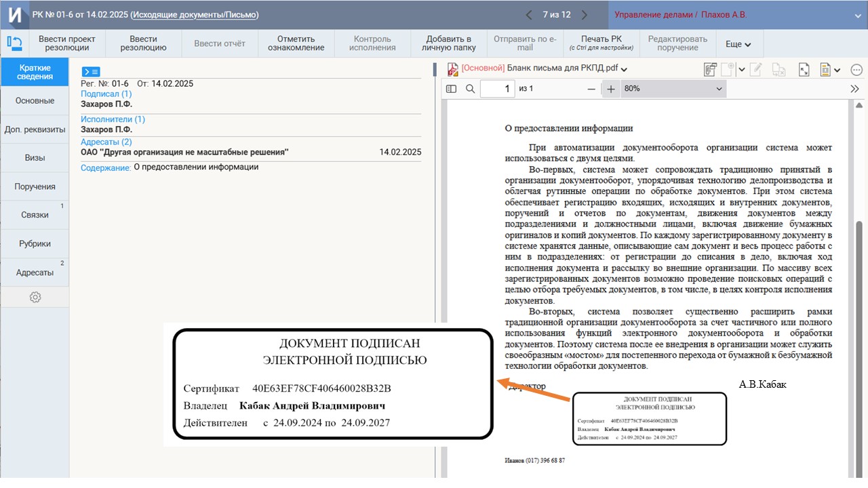The image size is (868, 488).
Task: Open the Доп. реквизиты tab
Action: click(35, 129)
